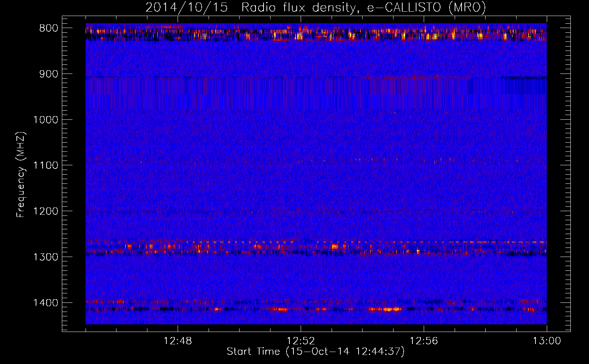
Task: Click the 1100 frequency tick label
Action: coord(46,166)
